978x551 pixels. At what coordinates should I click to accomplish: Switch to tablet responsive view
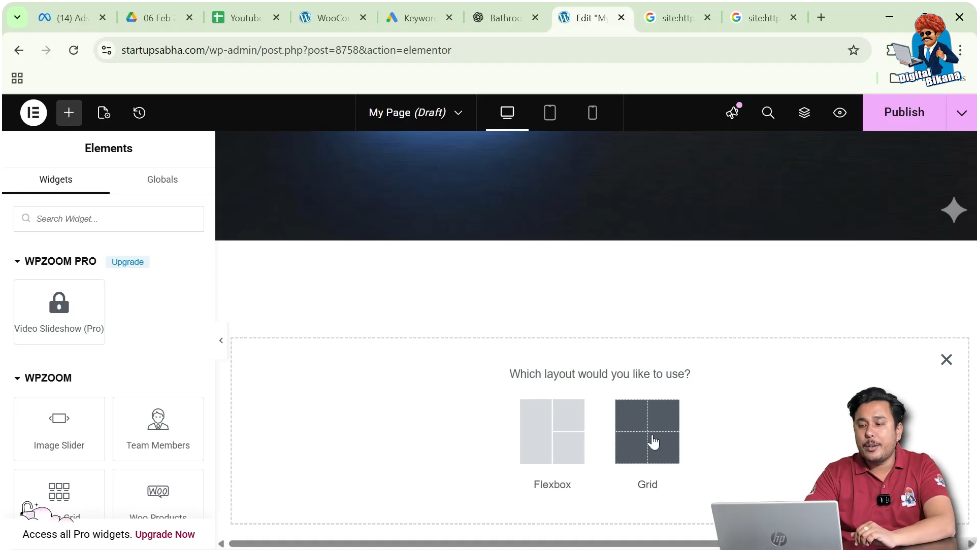click(x=550, y=112)
